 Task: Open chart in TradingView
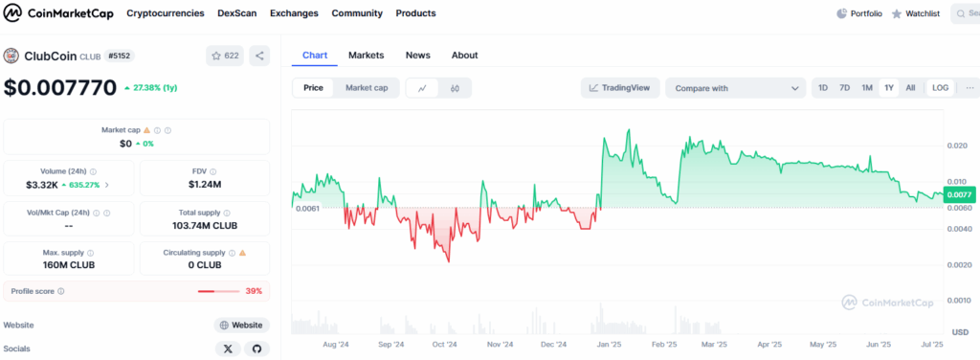tap(620, 88)
